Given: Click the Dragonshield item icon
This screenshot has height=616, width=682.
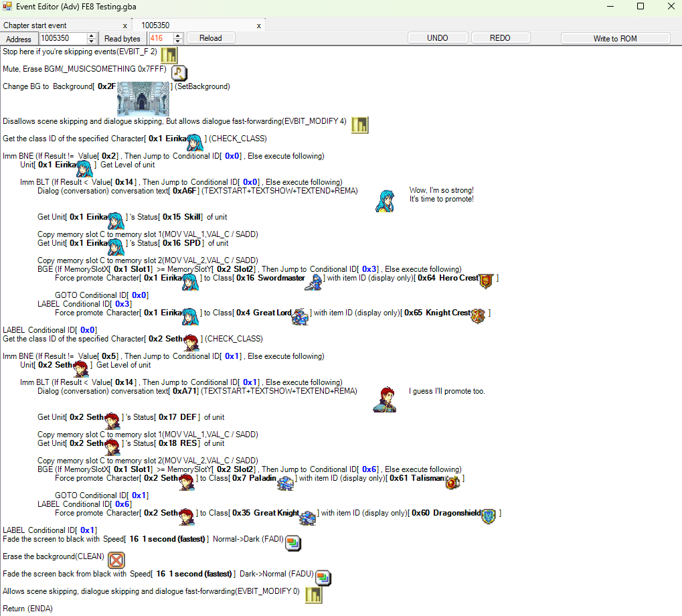Looking at the screenshot, I should tap(489, 516).
